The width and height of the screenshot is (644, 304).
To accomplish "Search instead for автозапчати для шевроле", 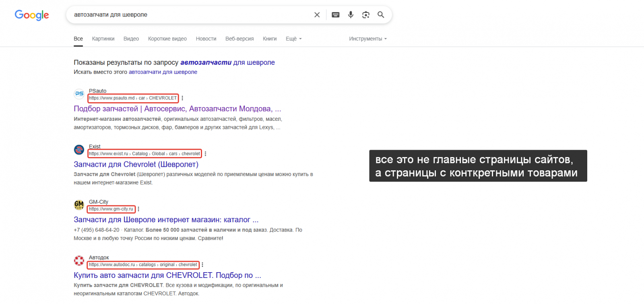I will click(x=163, y=72).
